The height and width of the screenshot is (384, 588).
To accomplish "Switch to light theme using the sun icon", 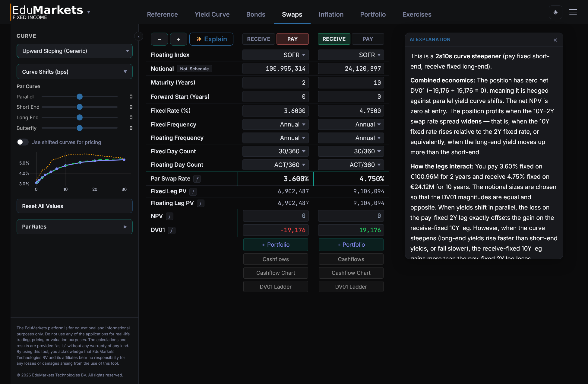I will click(x=555, y=12).
